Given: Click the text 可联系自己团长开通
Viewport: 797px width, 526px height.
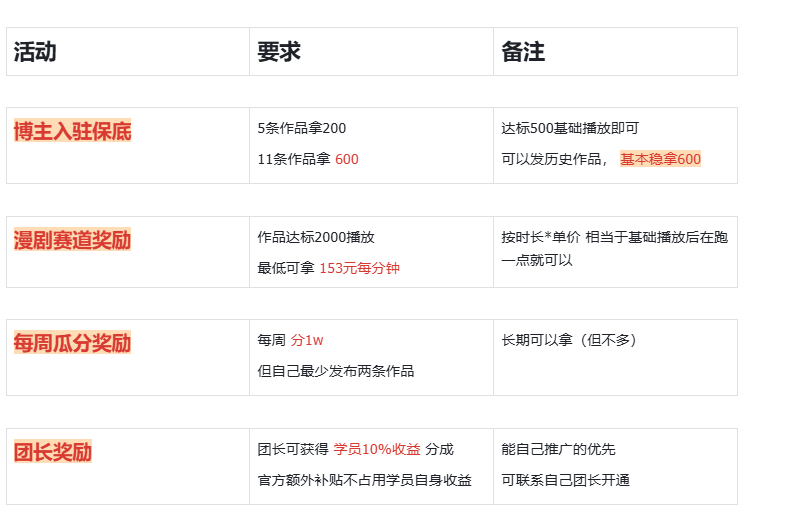Looking at the screenshot, I should pos(565,480).
